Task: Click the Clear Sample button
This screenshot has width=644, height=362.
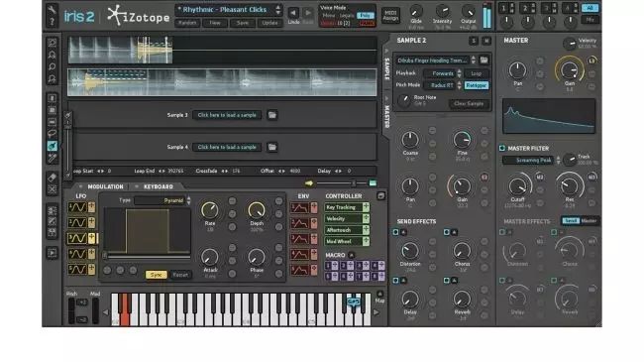Action: [x=469, y=104]
